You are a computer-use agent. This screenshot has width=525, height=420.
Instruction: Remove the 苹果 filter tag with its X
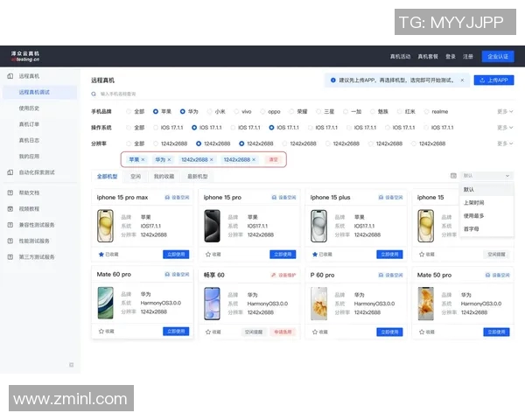coord(143,160)
